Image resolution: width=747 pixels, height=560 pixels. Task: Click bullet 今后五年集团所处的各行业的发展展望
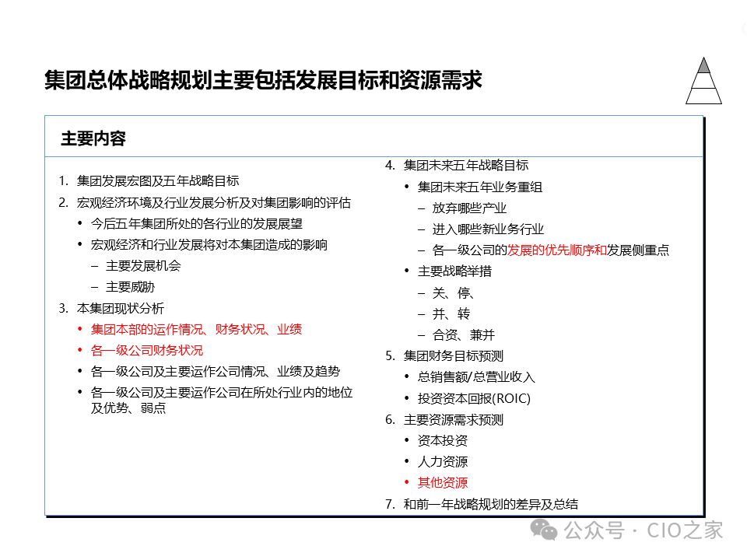click(x=197, y=224)
